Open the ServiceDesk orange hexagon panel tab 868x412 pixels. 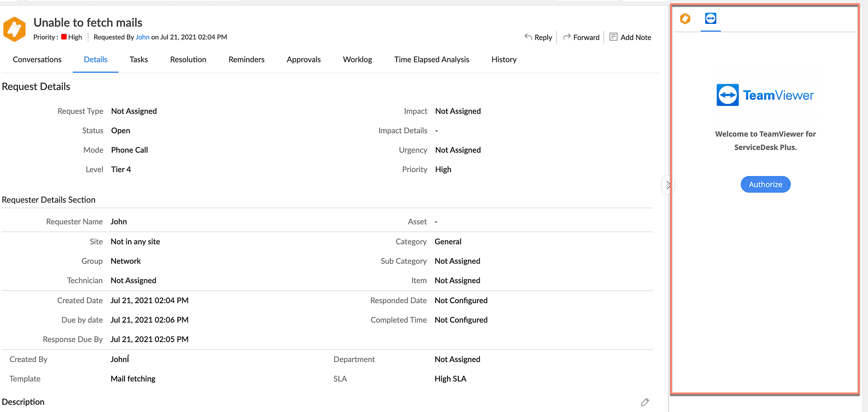click(685, 19)
